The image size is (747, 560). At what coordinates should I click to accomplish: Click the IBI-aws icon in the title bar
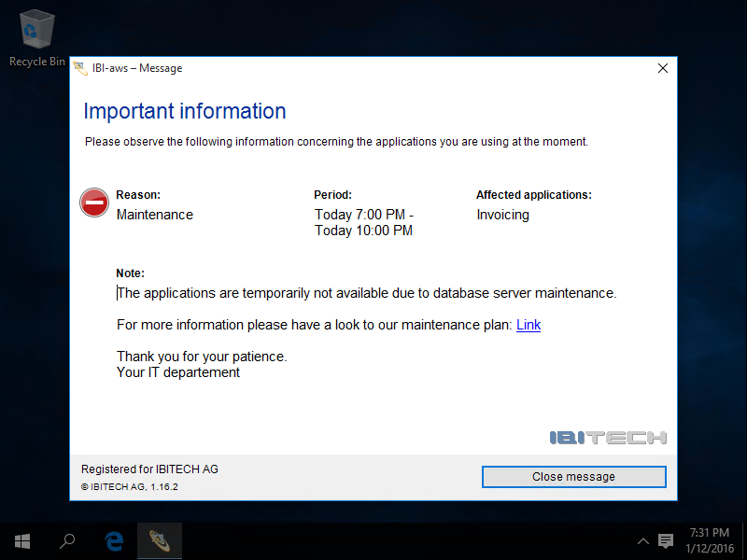click(x=80, y=68)
